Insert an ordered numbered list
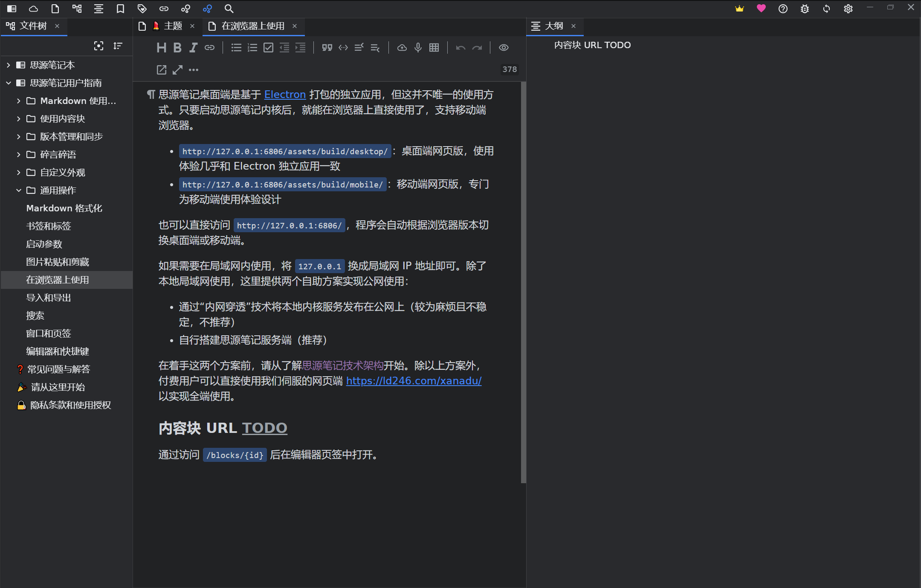Viewport: 921px width, 588px height. [252, 48]
